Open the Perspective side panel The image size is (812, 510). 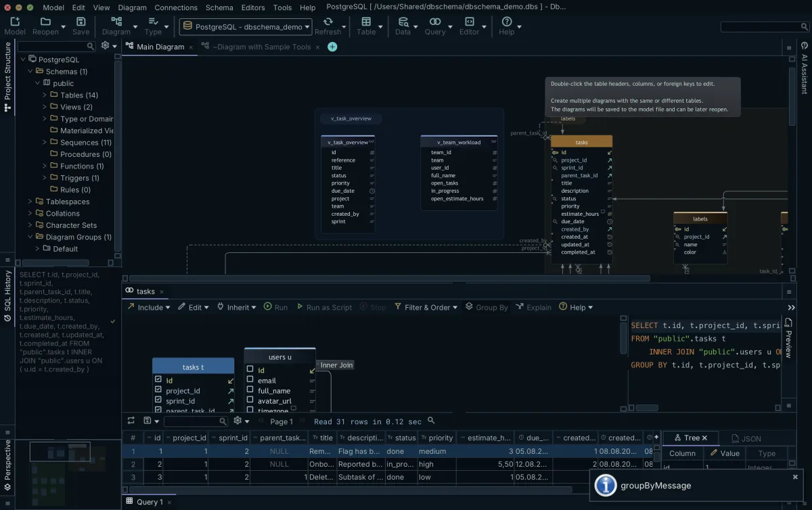point(7,465)
